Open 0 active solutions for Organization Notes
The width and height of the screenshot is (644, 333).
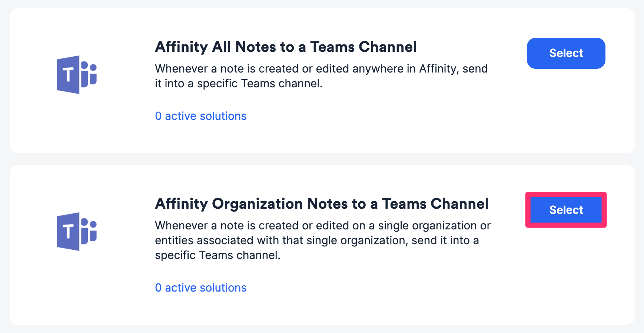pyautogui.click(x=200, y=287)
